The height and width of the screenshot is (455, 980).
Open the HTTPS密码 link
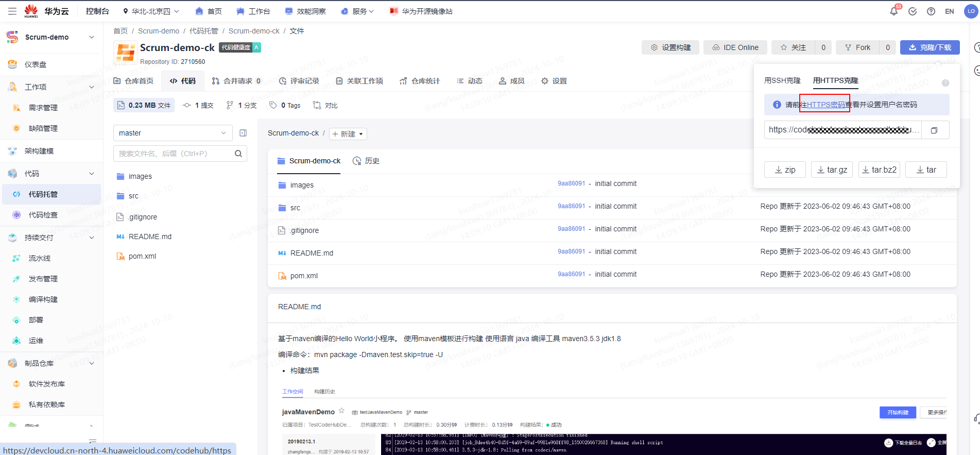coord(826,105)
